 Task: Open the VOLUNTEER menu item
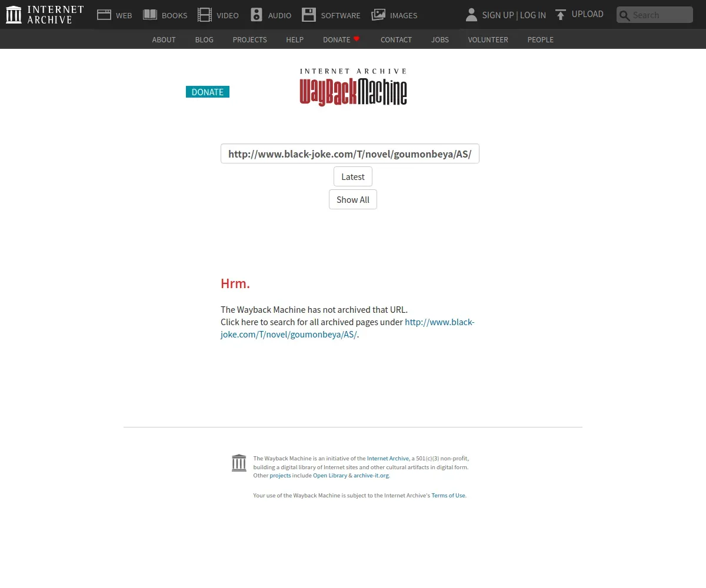(488, 39)
